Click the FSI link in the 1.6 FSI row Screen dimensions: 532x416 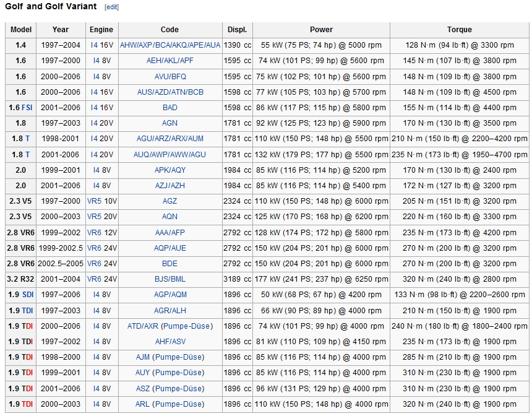pyautogui.click(x=27, y=108)
